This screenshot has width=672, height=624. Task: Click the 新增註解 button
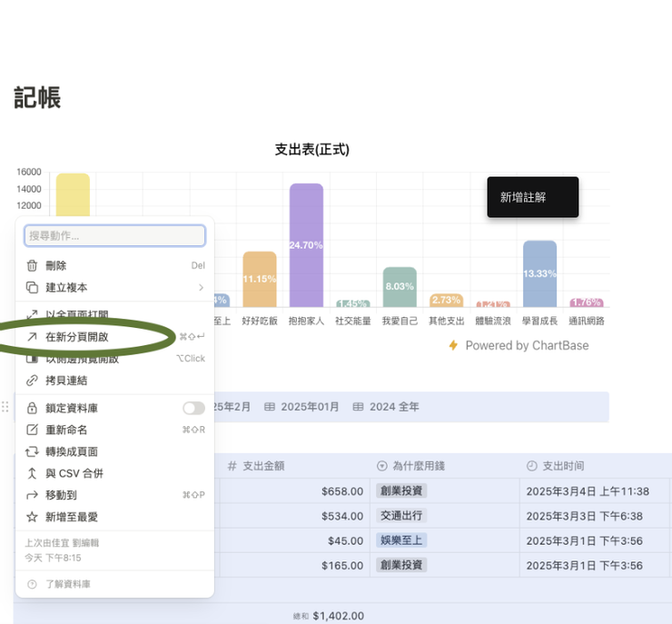coord(533,197)
